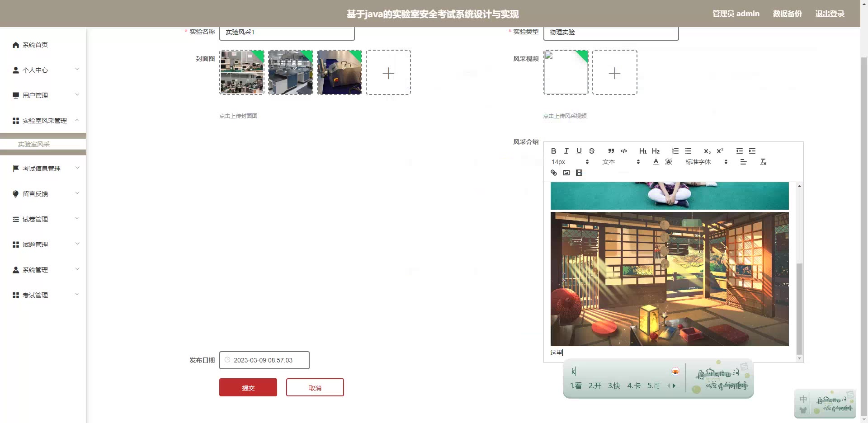Screen dimensions: 868x423
Task: Open the text background color picker
Action: click(x=669, y=162)
